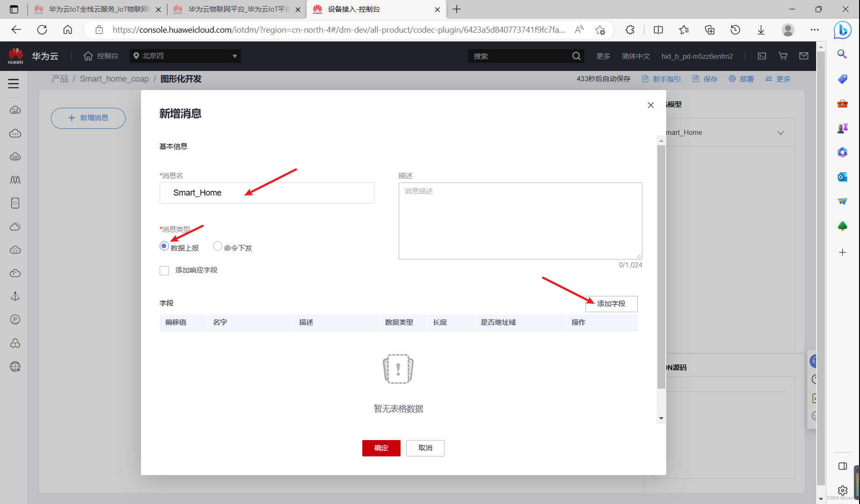The height and width of the screenshot is (504, 860).
Task: Open Bing chat sidebar icon
Action: click(x=843, y=30)
